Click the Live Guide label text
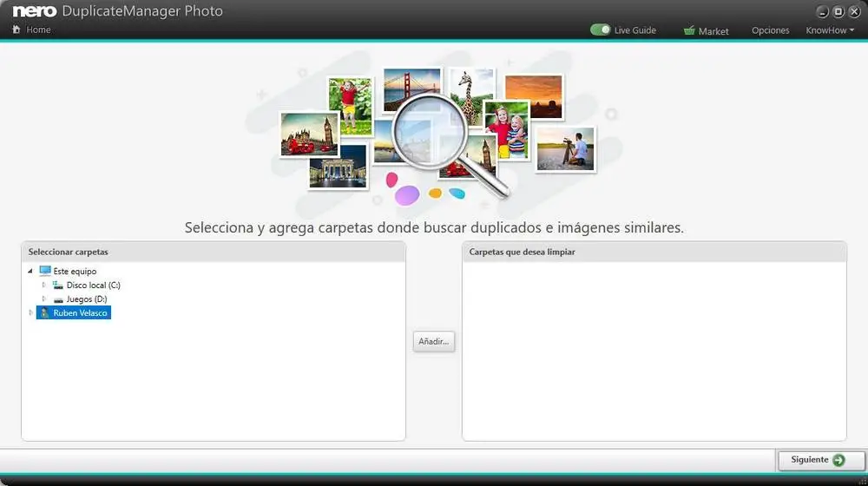 [x=635, y=30]
